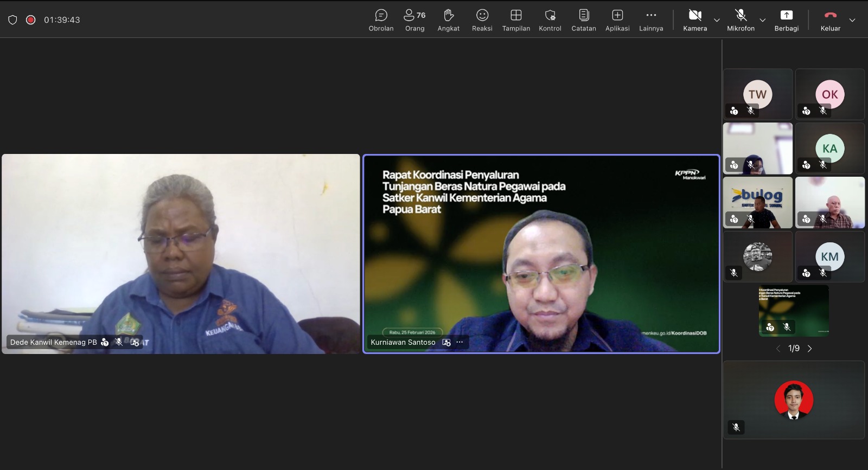Screen dimensions: 868x470
Task: Open Kurniawan Santoso's more options menu
Action: click(460, 342)
